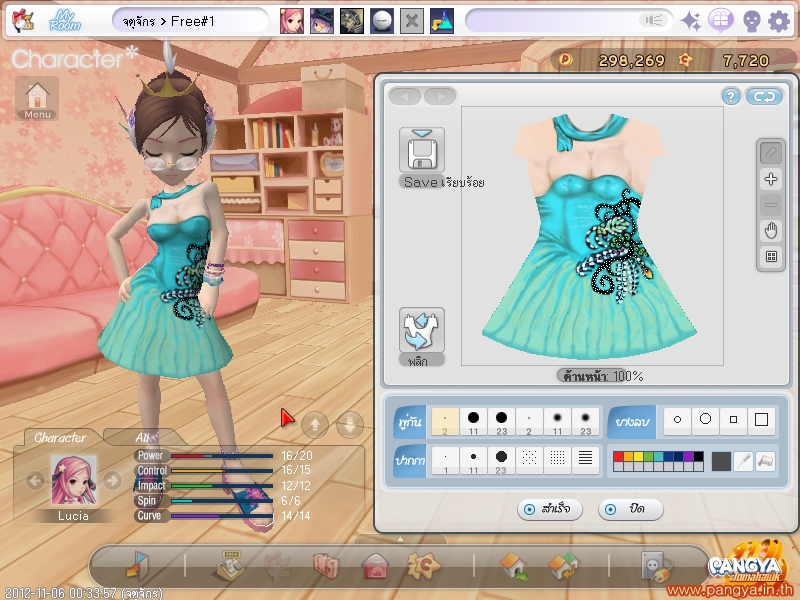The height and width of the screenshot is (600, 800).
Task: Click the Lucia character portrait
Action: coord(73,480)
